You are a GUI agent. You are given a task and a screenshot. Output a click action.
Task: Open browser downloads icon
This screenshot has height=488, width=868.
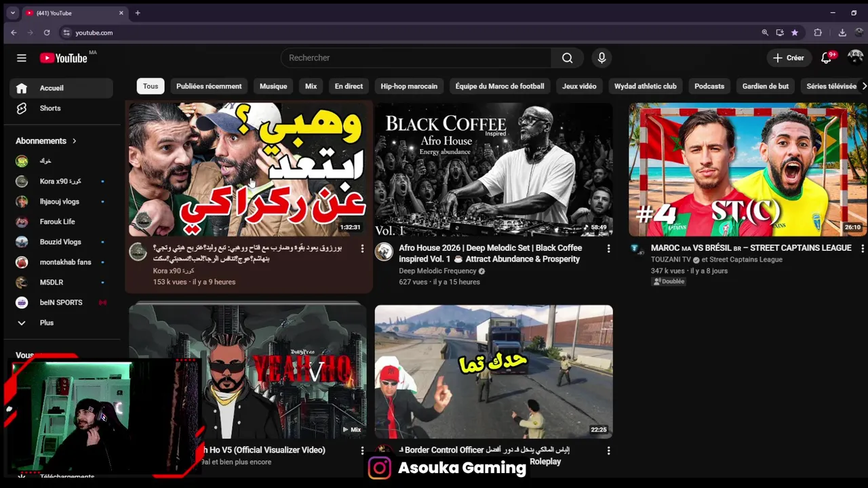pos(842,33)
